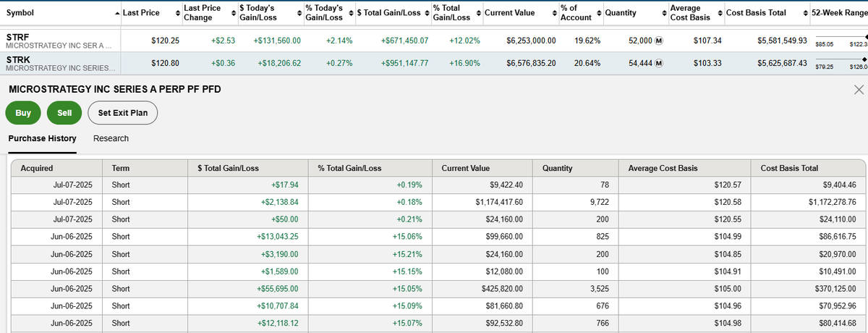Click STRF today's gain +$131,560.00
The width and height of the screenshot is (868, 333).
pos(278,41)
